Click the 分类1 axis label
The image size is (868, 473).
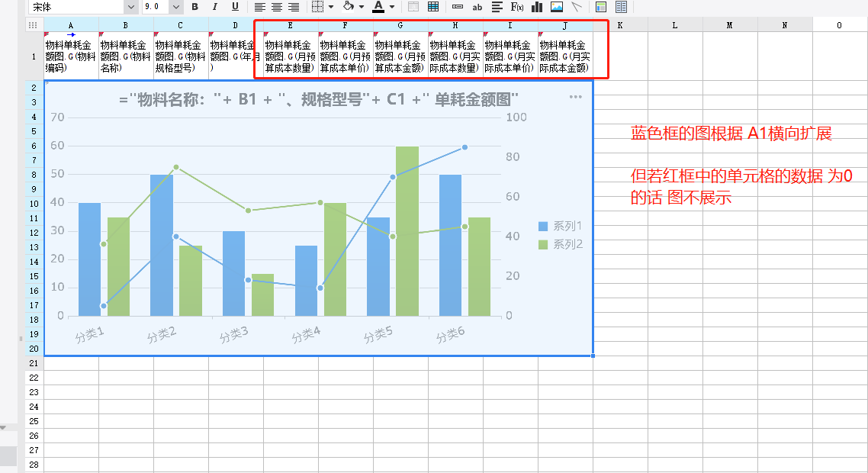(90, 335)
